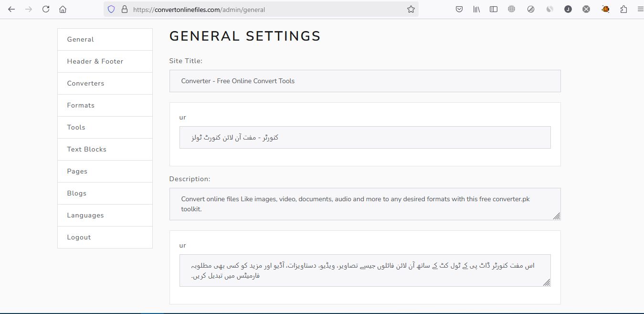This screenshot has width=644, height=314.
Task: Go to Converters section
Action: pos(105,84)
